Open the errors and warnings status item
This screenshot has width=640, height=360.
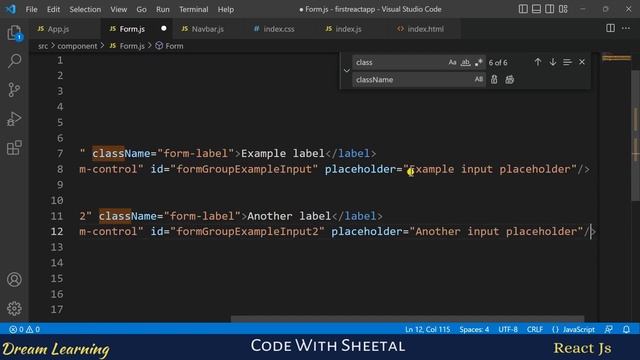(24, 329)
